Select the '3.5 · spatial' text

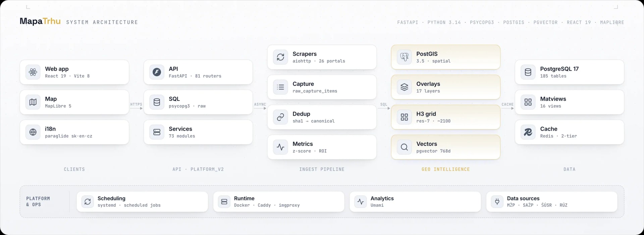tap(433, 61)
